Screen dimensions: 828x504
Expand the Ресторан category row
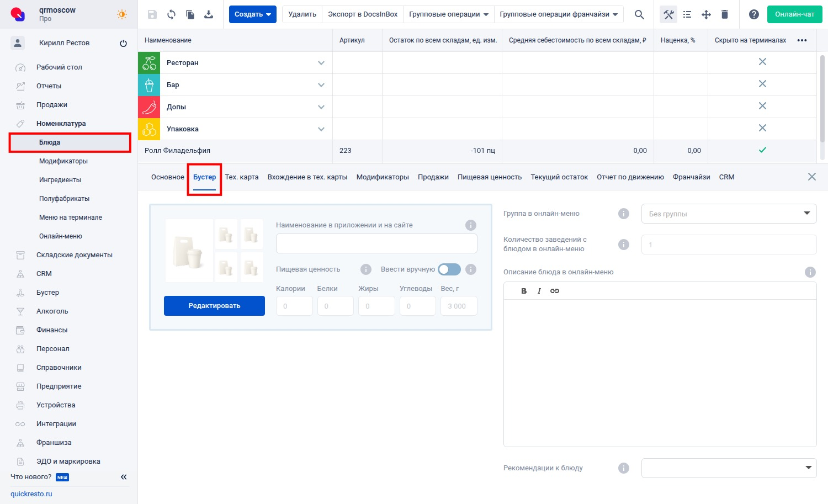click(x=321, y=63)
